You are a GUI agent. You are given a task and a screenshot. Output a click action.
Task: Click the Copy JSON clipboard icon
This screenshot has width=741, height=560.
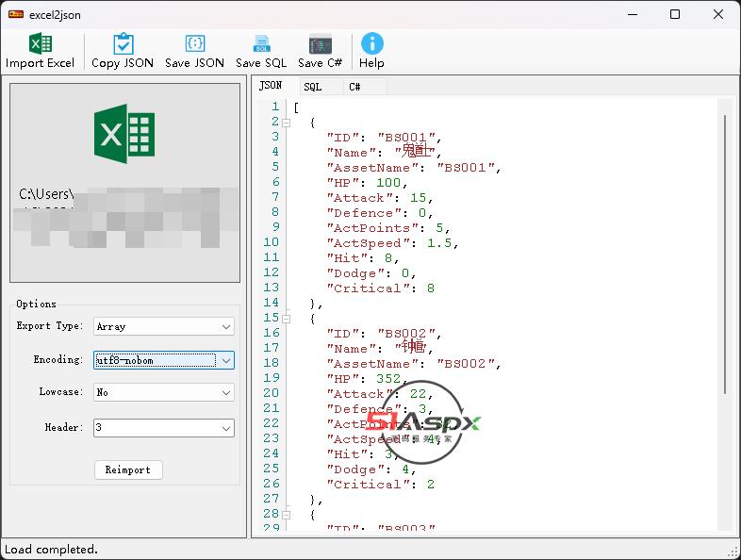(x=123, y=44)
